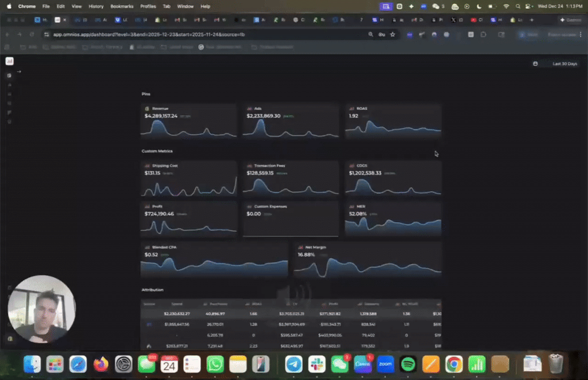Open the Custom Expenses card

point(291,219)
